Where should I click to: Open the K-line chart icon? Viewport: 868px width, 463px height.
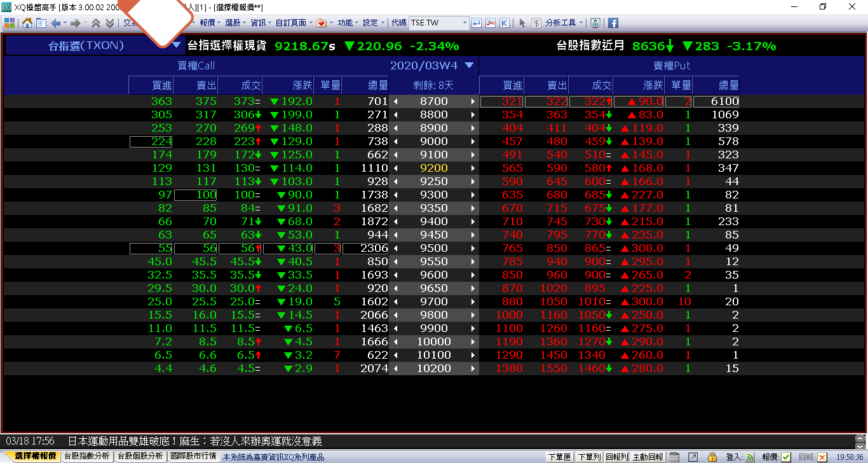coord(505,23)
